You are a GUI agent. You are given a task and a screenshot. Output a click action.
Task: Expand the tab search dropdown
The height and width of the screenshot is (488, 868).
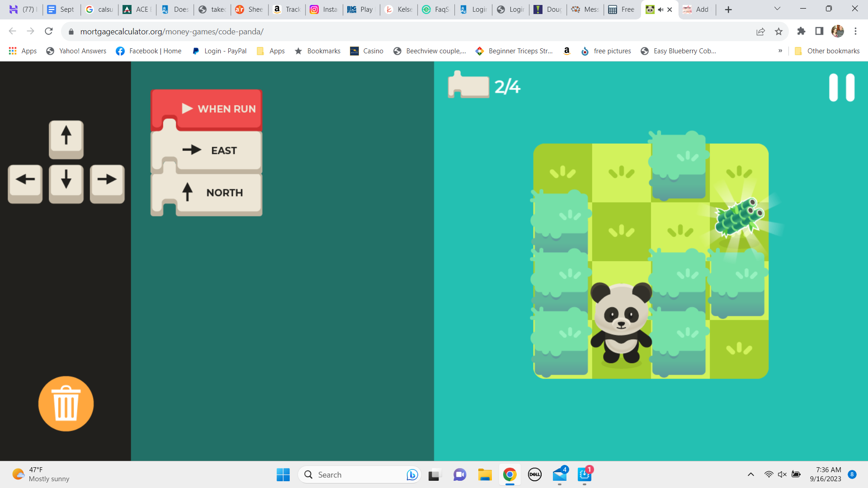[x=777, y=9]
